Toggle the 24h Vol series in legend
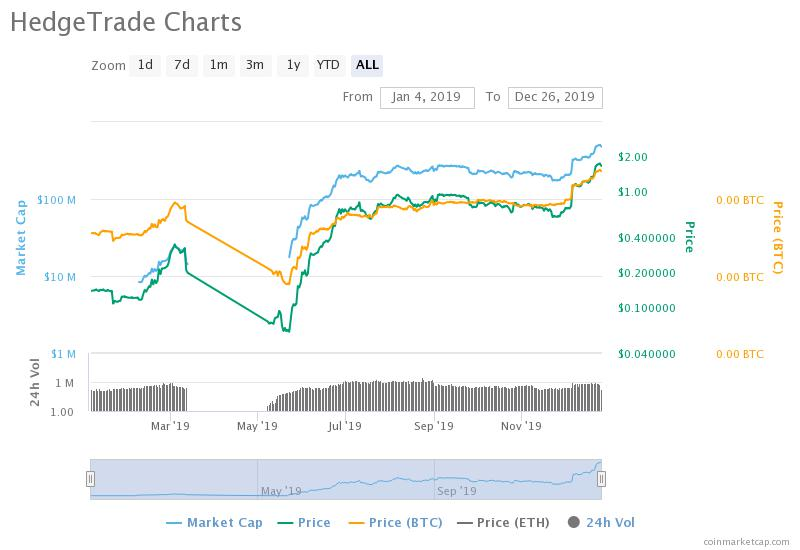 (602, 522)
